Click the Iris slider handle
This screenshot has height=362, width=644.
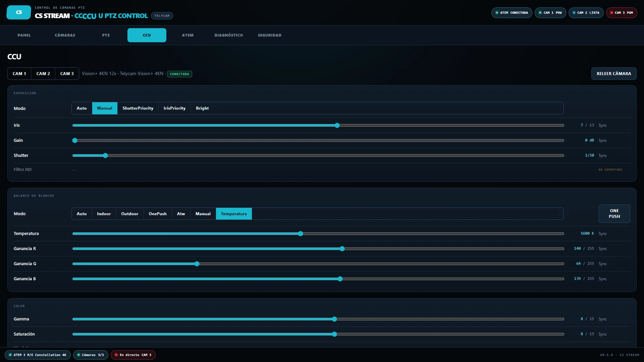[x=337, y=125]
